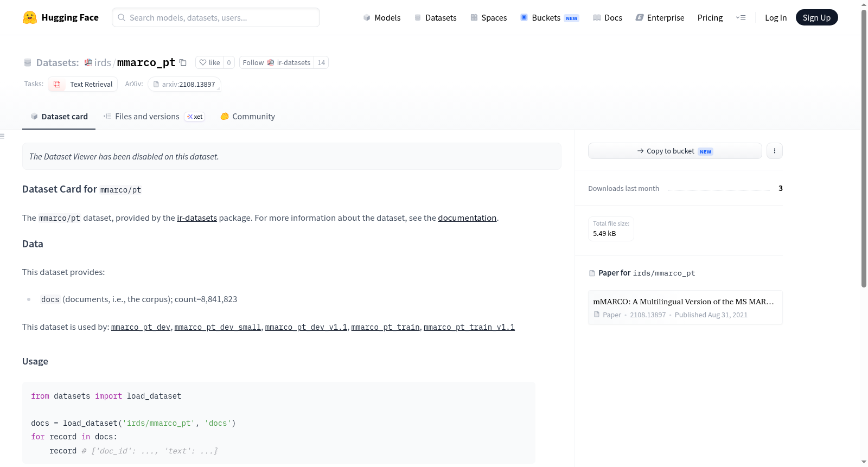Open the Community tab
The width and height of the screenshot is (868, 467).
point(247,117)
